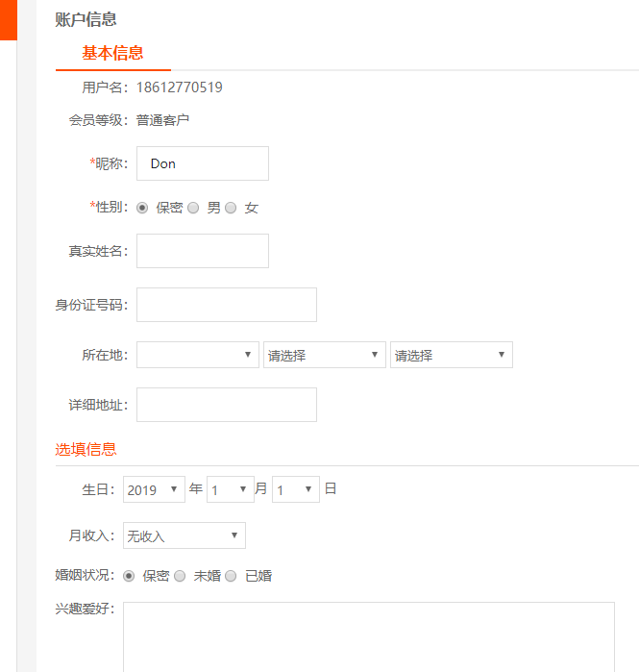Click the 昵称 input field containing Don
The width and height of the screenshot is (639, 672).
(x=203, y=163)
